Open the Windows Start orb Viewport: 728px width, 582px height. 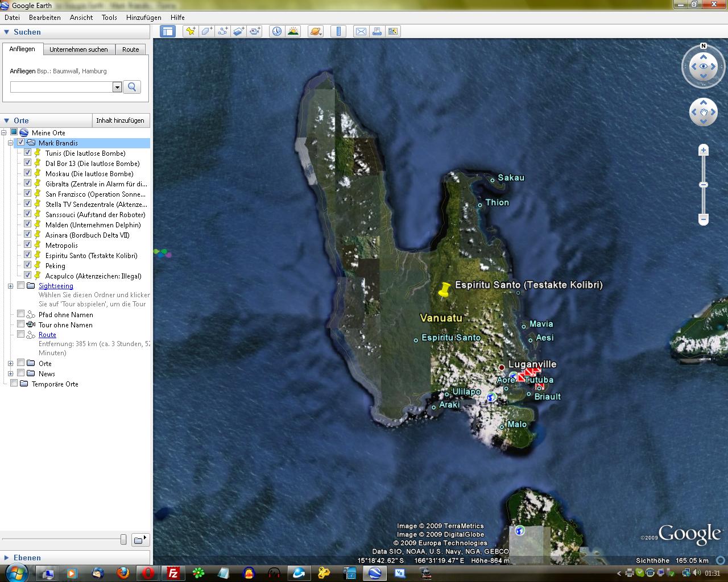(16, 573)
